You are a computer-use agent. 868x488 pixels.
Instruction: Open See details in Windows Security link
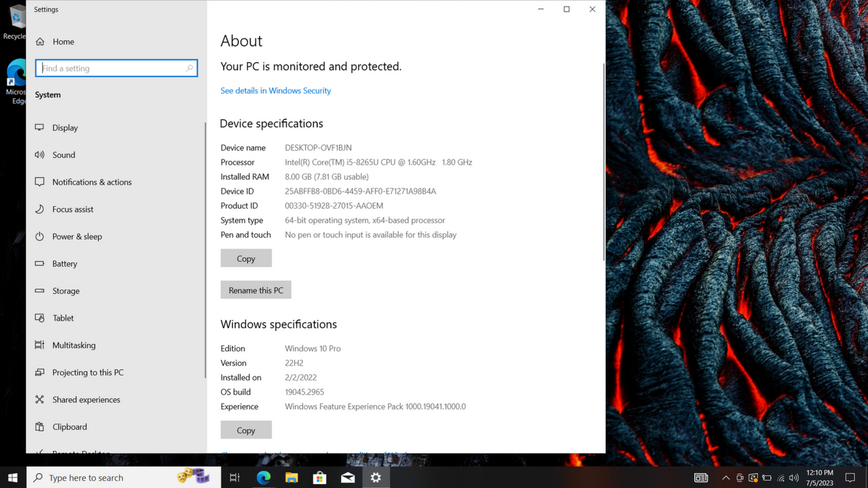click(275, 90)
